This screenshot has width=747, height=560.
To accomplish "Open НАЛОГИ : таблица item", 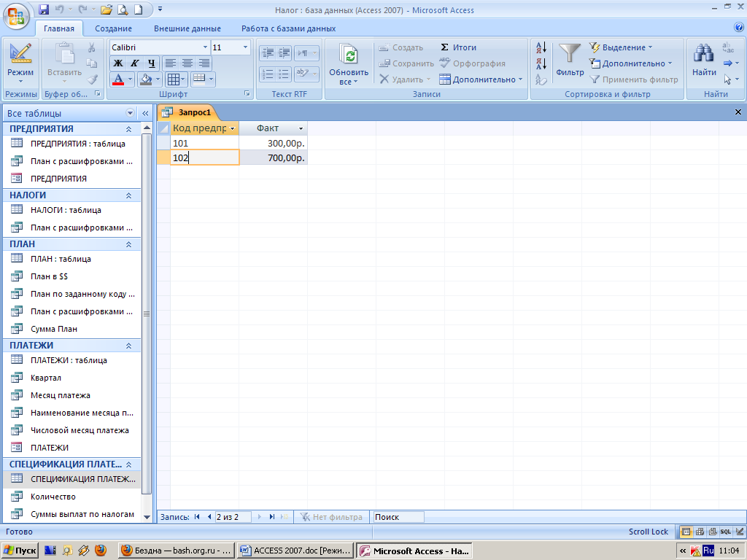I will pos(72,210).
